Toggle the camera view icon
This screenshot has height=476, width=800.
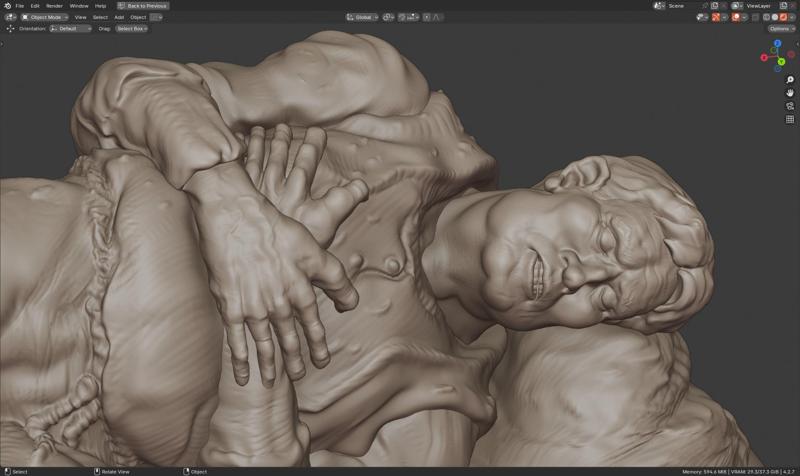[790, 106]
